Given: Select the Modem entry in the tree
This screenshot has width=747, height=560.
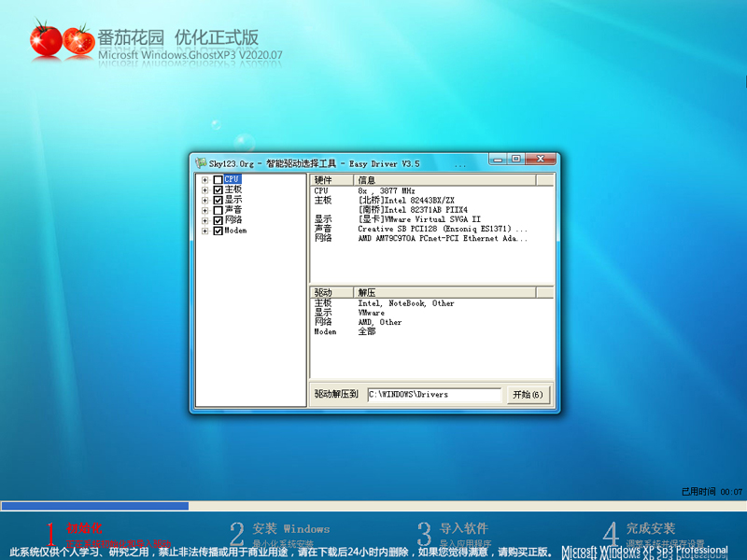Looking at the screenshot, I should (235, 230).
